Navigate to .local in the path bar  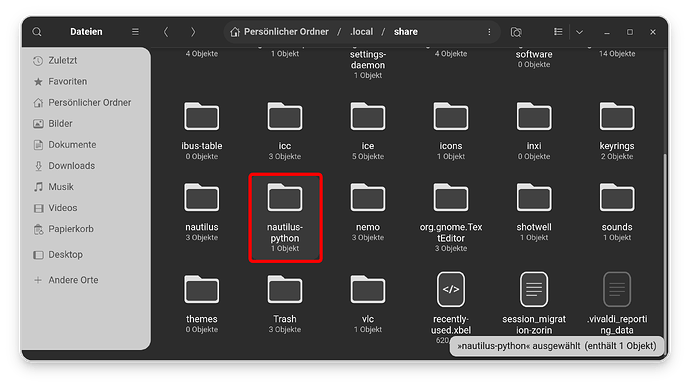361,32
